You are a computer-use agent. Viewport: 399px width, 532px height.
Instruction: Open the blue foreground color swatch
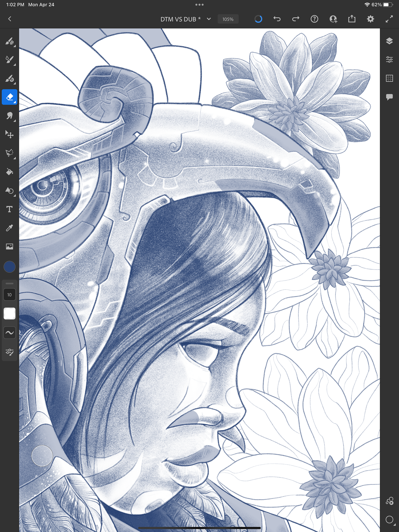pos(9,267)
